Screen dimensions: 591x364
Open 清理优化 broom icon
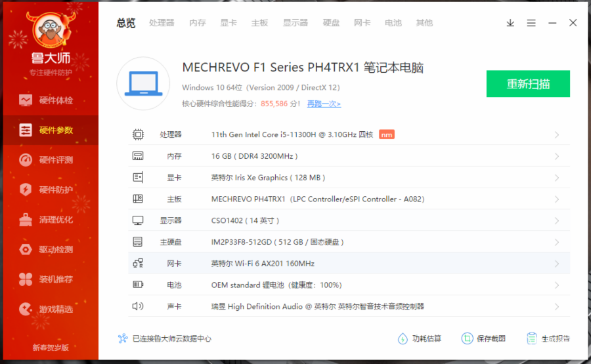[26, 220]
